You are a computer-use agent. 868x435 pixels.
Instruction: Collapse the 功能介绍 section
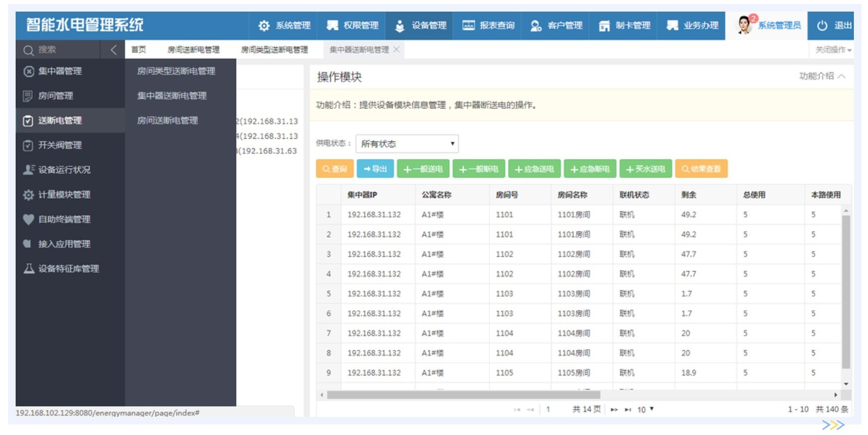click(842, 76)
